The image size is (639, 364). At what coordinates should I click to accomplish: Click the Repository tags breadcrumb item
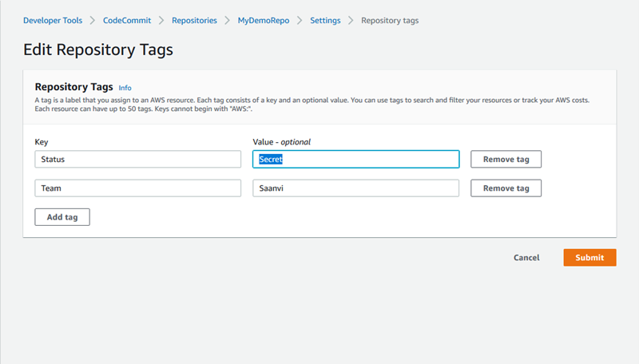[389, 20]
